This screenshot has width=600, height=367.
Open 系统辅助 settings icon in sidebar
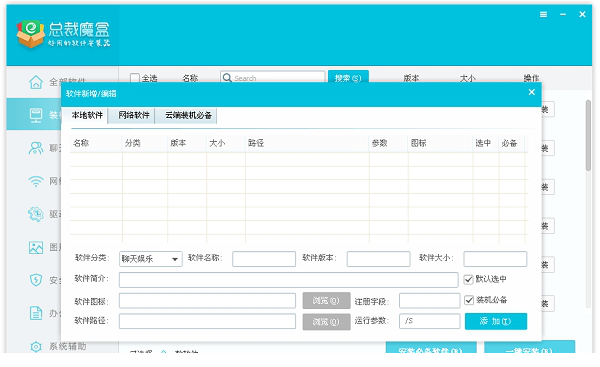[x=36, y=346]
